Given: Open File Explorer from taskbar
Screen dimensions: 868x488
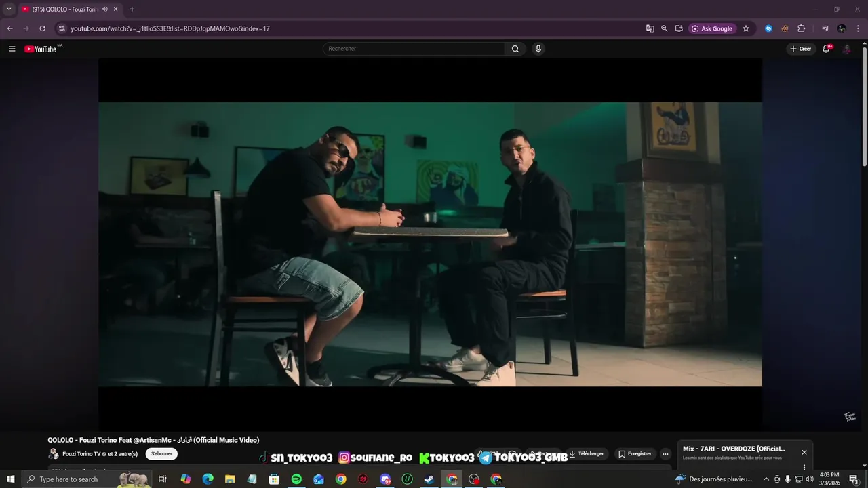Looking at the screenshot, I should 230,479.
